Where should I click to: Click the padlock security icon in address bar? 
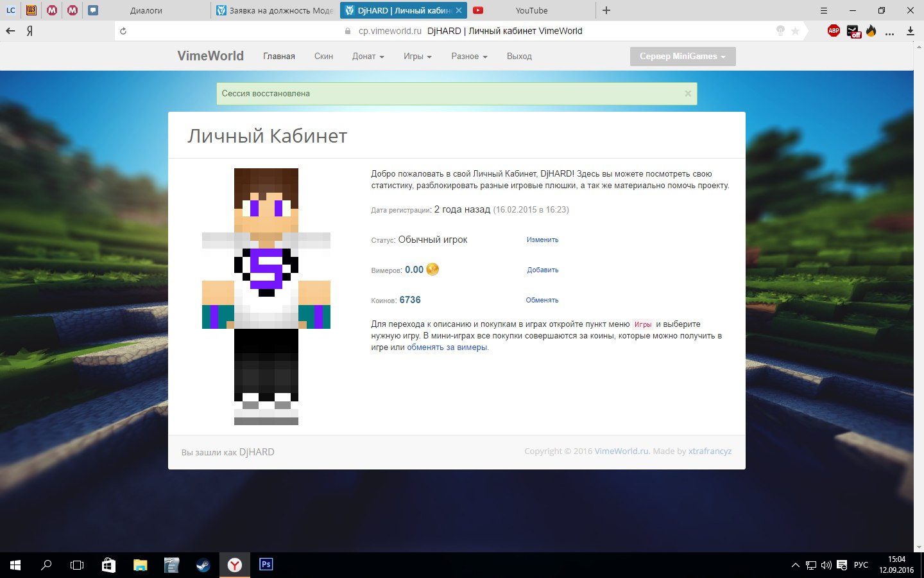348,31
